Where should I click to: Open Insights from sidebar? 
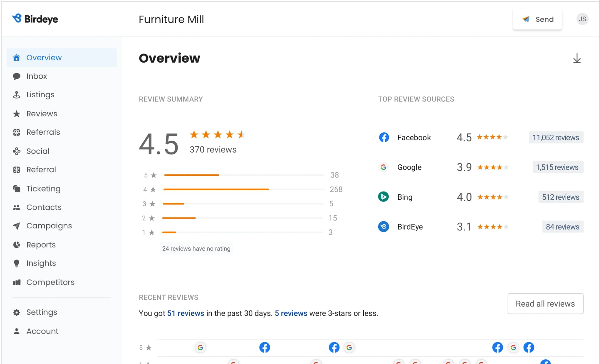click(x=41, y=263)
